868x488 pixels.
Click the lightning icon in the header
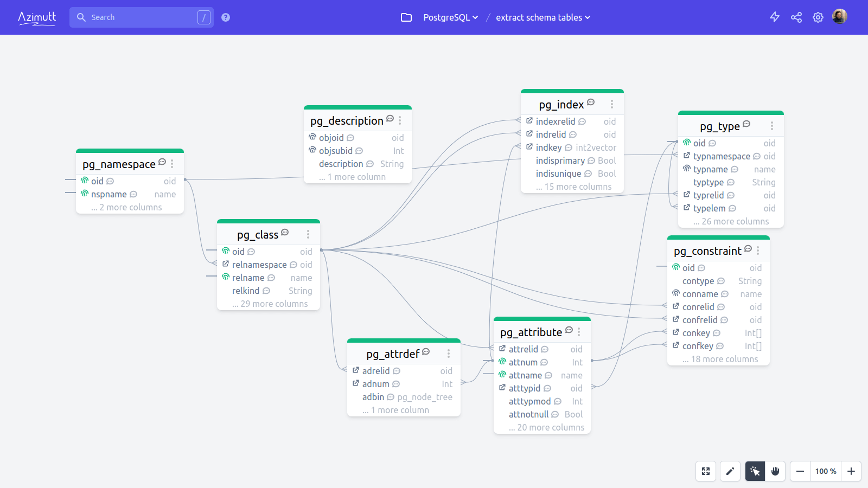pyautogui.click(x=775, y=17)
